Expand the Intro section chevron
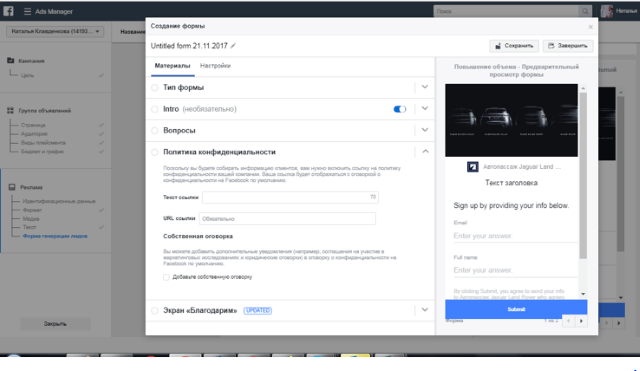Screen dimensions: 640x371 tap(425, 109)
